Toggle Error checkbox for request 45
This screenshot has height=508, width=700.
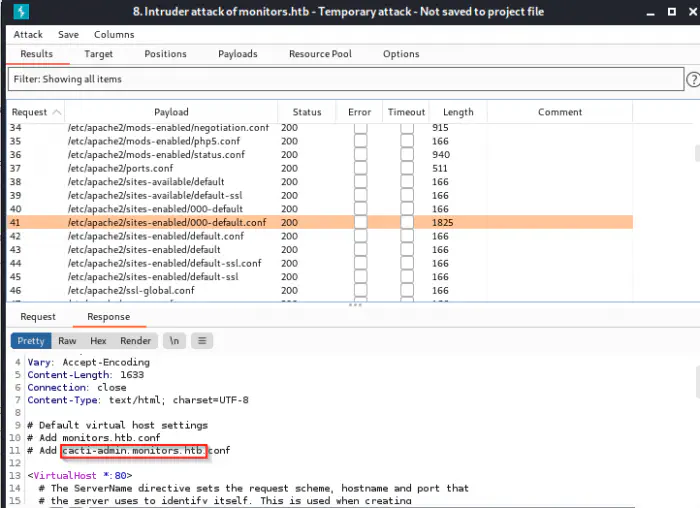point(360,277)
